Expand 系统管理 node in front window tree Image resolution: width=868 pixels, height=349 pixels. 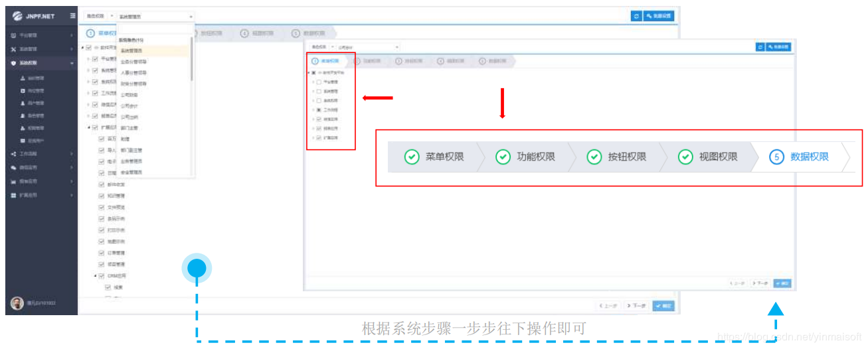pos(313,91)
